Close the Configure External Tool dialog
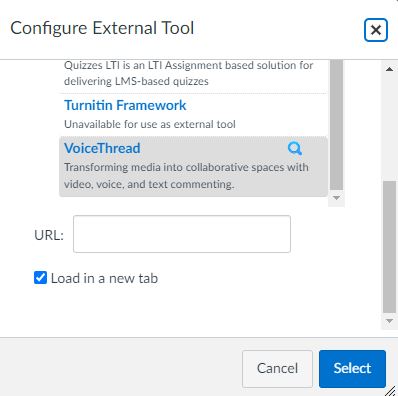Viewport: 398px width, 396px height. pyautogui.click(x=376, y=30)
